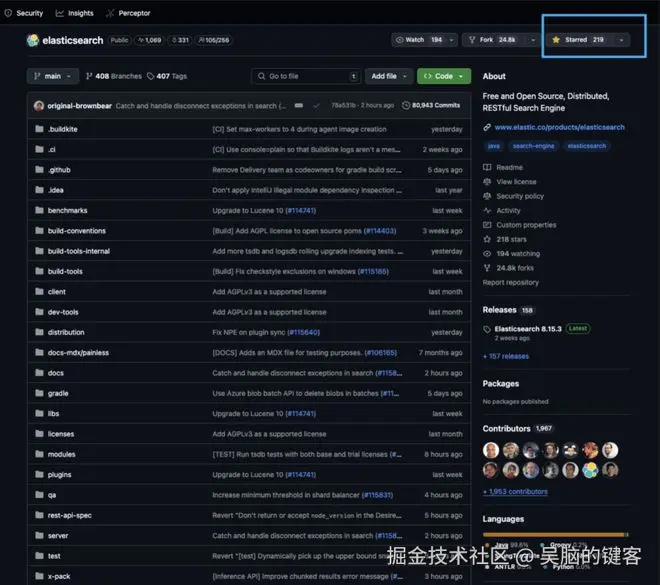Open the Security tab
The width and height of the screenshot is (660, 585).
tap(24, 13)
